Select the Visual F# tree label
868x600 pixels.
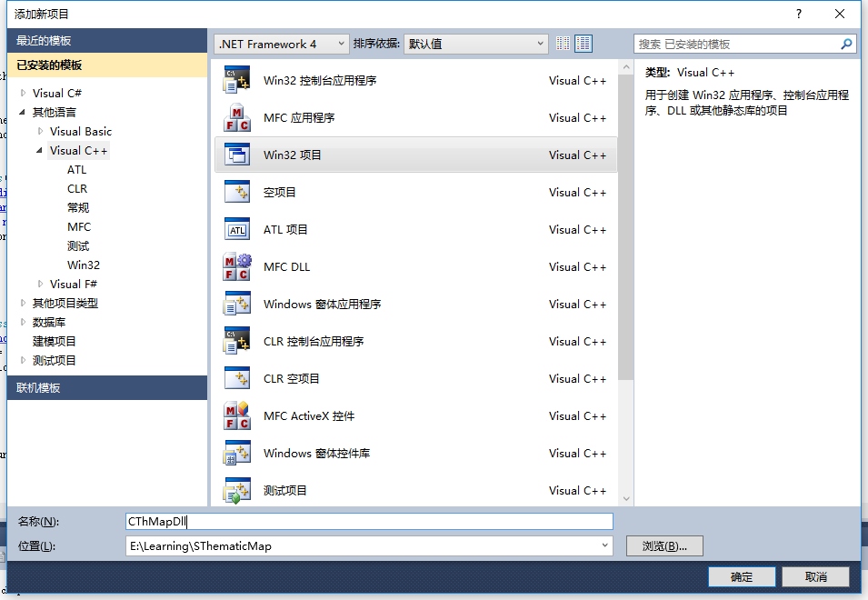[74, 284]
